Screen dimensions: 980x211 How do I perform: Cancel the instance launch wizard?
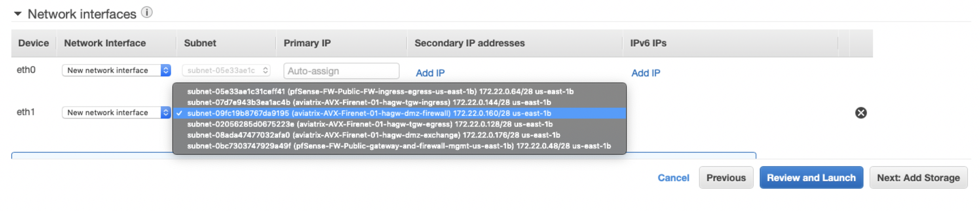click(x=673, y=178)
